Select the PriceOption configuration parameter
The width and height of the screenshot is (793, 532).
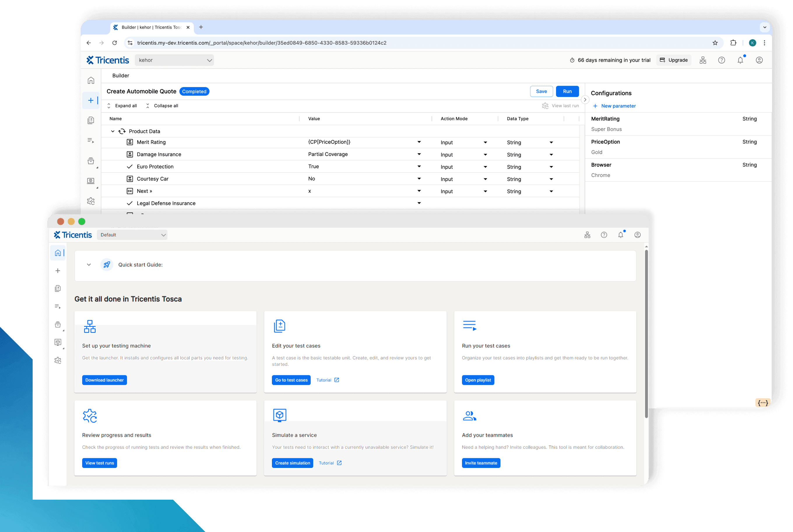(678, 147)
